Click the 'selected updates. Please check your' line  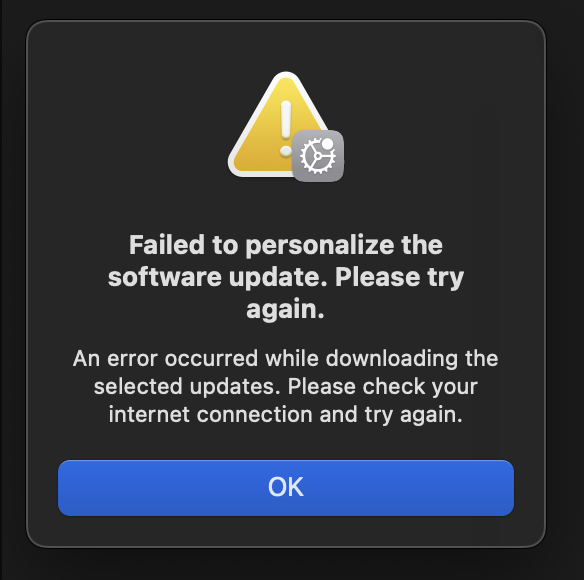point(286,386)
